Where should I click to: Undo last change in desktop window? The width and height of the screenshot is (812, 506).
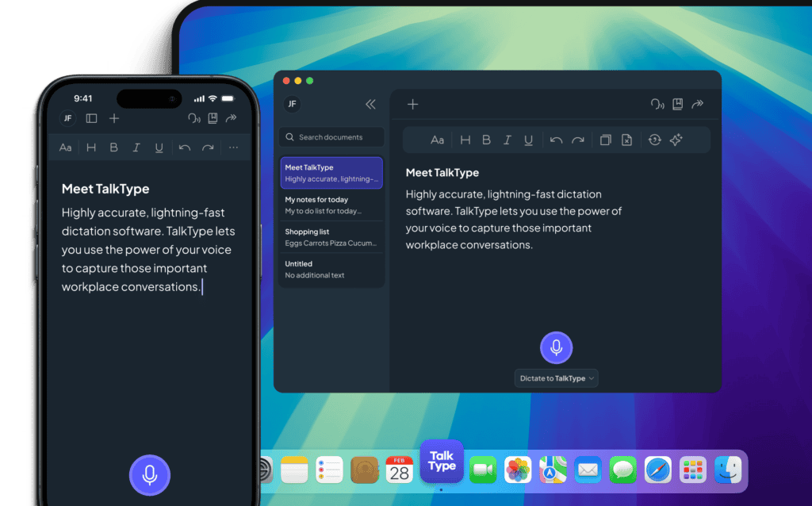click(556, 140)
